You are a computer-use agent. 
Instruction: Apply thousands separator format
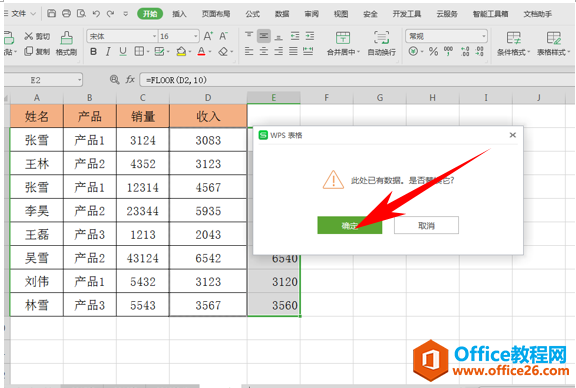[449, 51]
